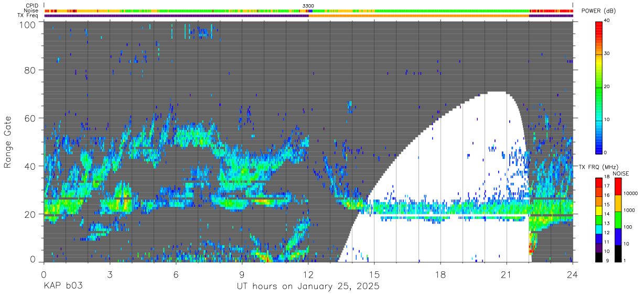Click the 11 label on TX FRQ scale
The width and height of the screenshot is (644, 297).
coord(607,241)
